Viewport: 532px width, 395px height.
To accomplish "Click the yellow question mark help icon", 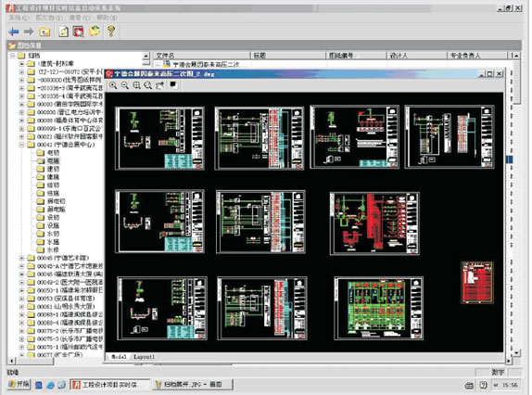I will coord(111,32).
